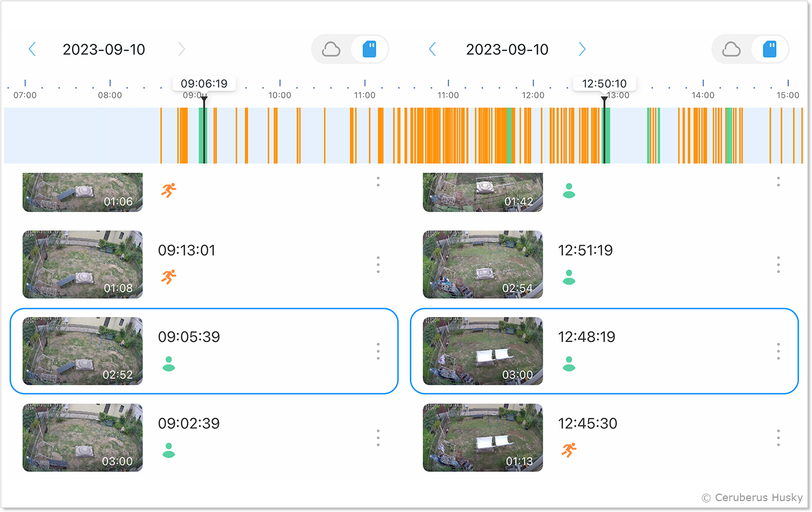Click left panel date 2023-09-10
The image size is (812, 512).
point(104,50)
